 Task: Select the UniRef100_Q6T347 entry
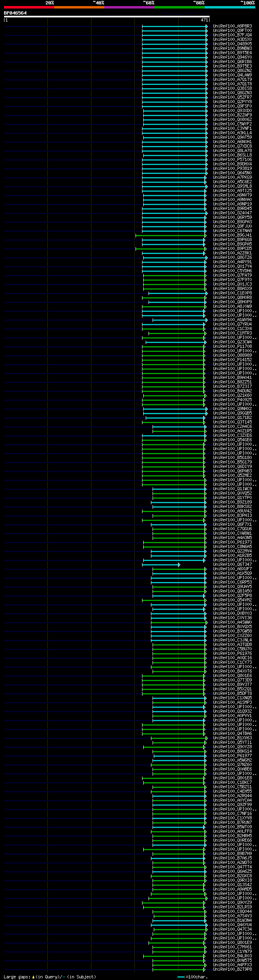coord(232,565)
